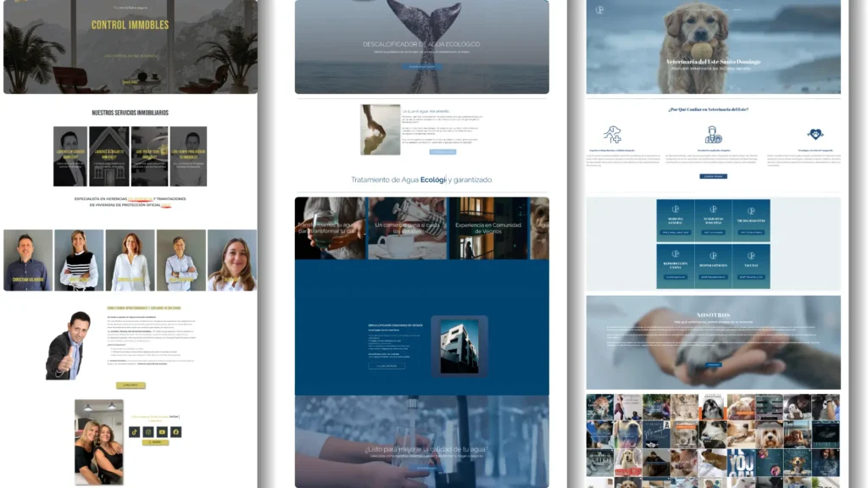Click the veterinary logo above the dog photo
Screen dimensions: 868x488
click(599, 10)
